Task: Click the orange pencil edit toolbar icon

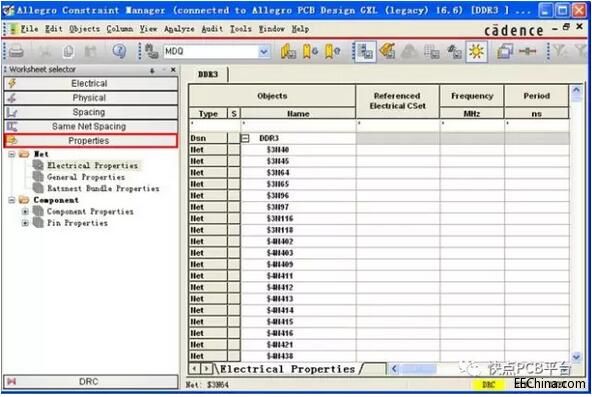Action: (387, 51)
